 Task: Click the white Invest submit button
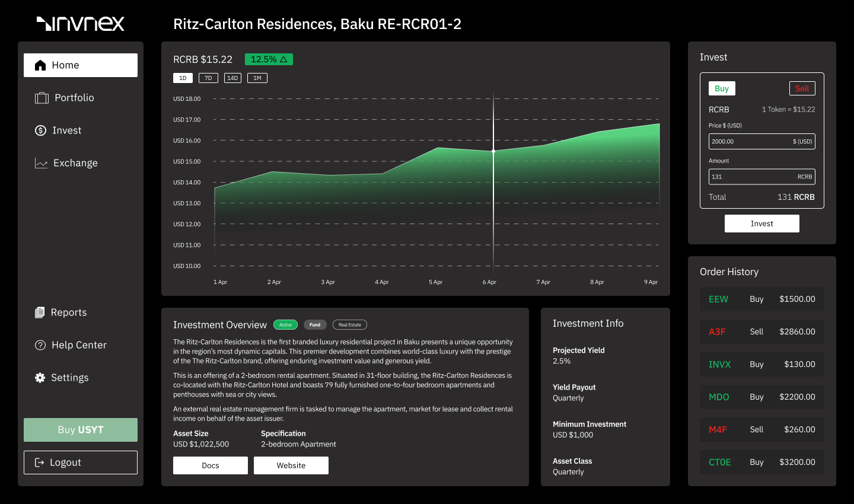tap(762, 224)
